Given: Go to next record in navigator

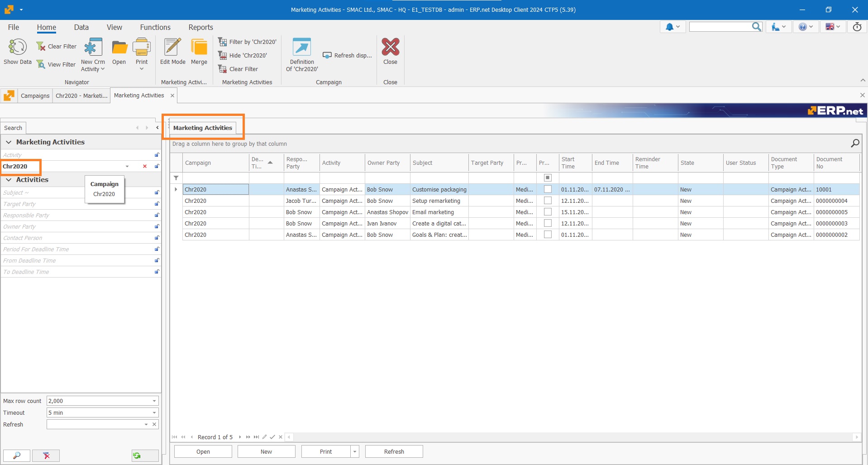Looking at the screenshot, I should click(240, 437).
